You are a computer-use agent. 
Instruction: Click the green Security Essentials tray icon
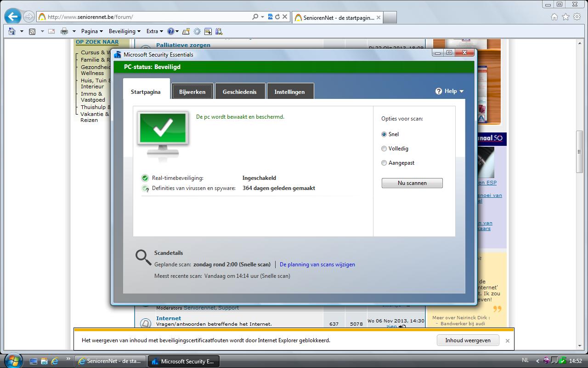point(563,361)
